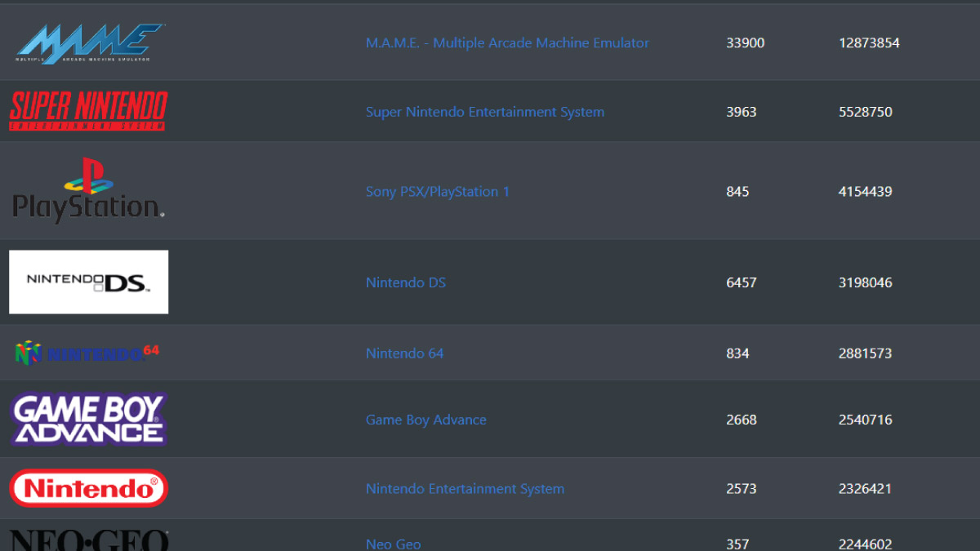Open the Nintendo 64 text link
The width and height of the screenshot is (980, 551).
pos(405,353)
